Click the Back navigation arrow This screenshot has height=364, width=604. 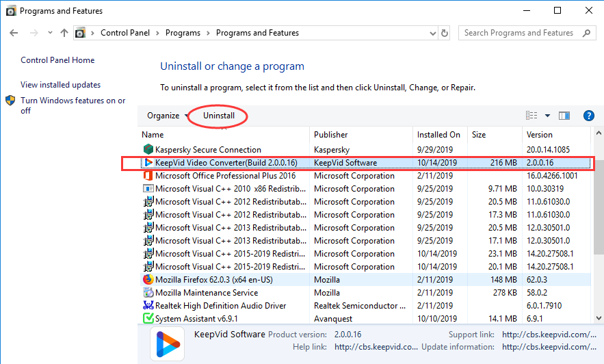tap(14, 33)
